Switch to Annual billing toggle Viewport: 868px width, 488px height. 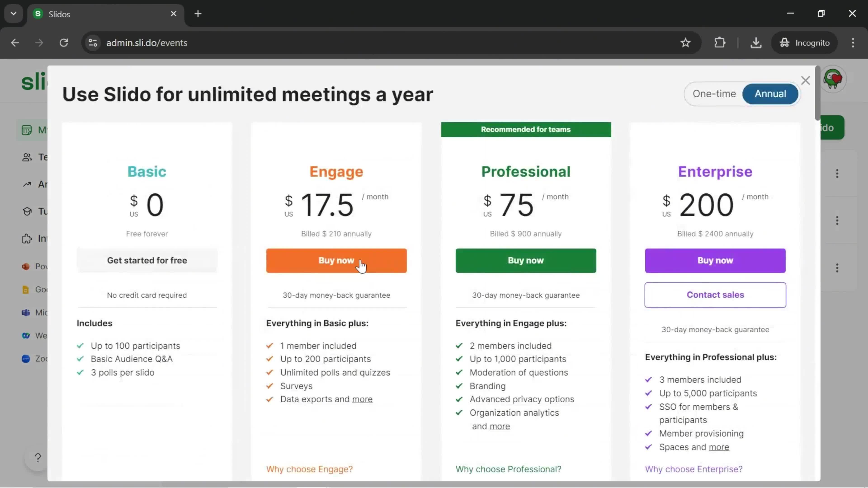point(770,94)
